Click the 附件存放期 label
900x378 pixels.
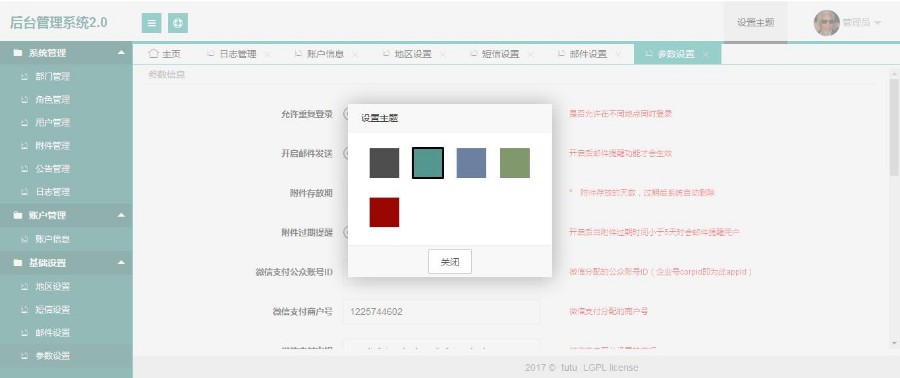click(x=311, y=193)
